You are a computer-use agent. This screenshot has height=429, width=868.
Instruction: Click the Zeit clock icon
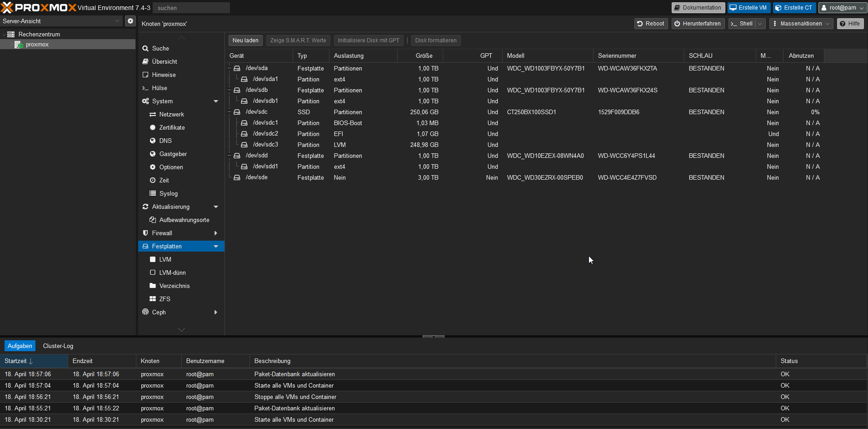(x=153, y=180)
